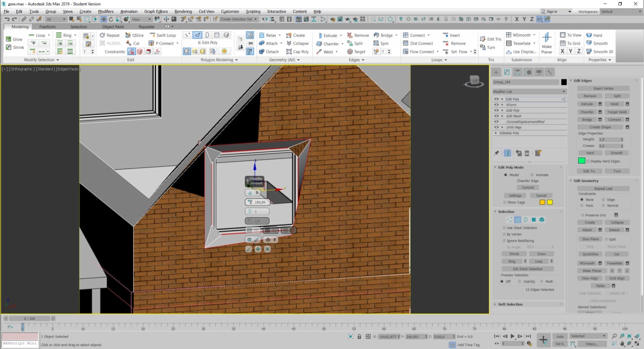This screenshot has width=644, height=349.
Task: Expand the Ring dropdown arrow in ribbon
Action: (x=76, y=35)
